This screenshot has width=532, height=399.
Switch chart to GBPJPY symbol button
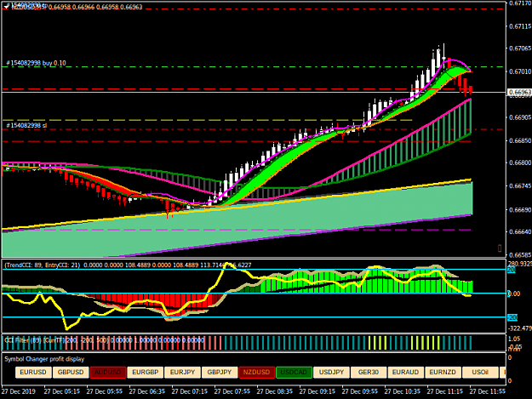click(x=220, y=373)
